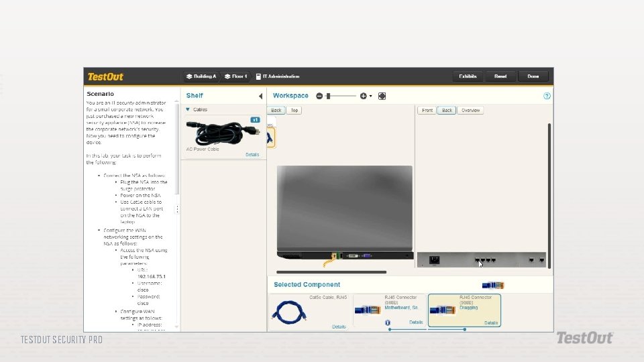Collapse the Shelf panel with the arrow
This screenshot has height=362, width=644.
[260, 96]
